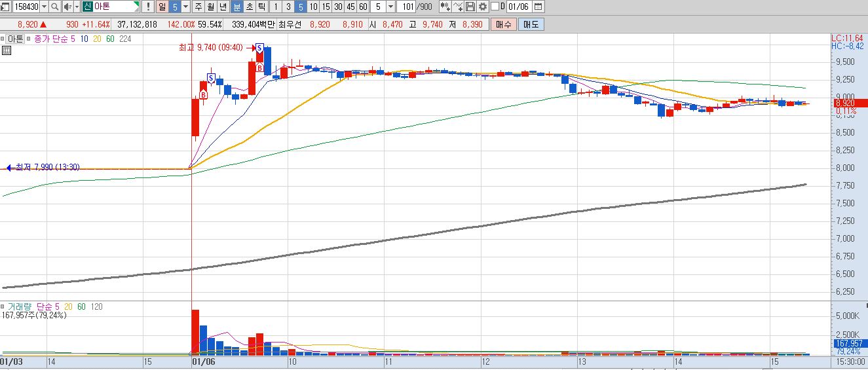This screenshot has height=370, width=868.
Task: Choose 30-minute interval
Action: click(338, 7)
